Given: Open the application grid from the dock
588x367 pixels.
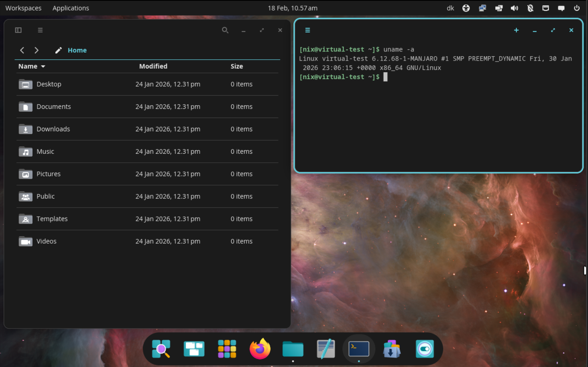Looking at the screenshot, I should (x=227, y=349).
